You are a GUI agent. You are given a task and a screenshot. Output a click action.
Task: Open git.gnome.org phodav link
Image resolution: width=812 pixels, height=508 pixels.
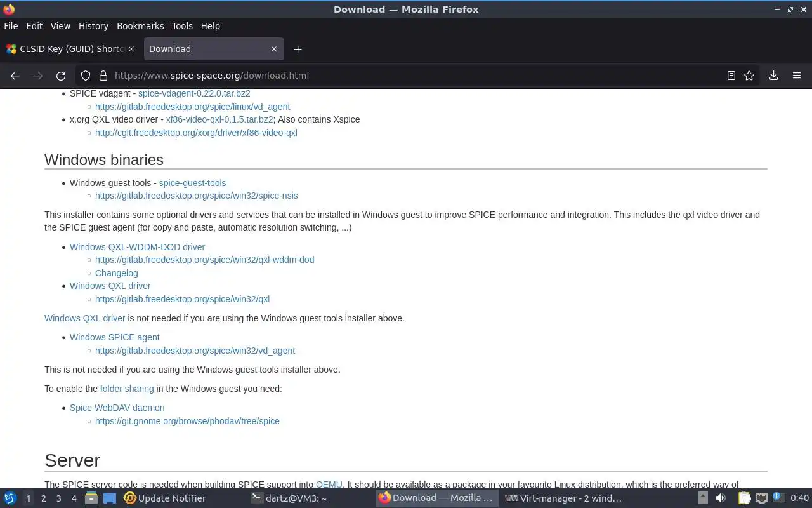coord(187,421)
